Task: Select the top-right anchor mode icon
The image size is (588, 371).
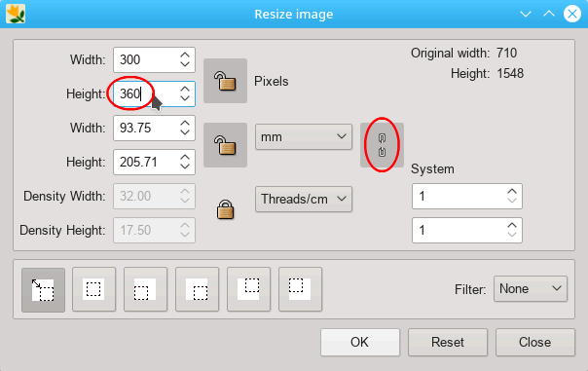Action: click(248, 289)
